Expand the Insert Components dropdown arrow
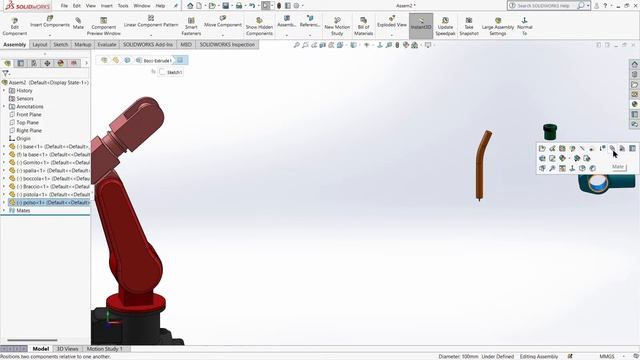Viewport: 640px width, 360px height. tap(50, 35)
